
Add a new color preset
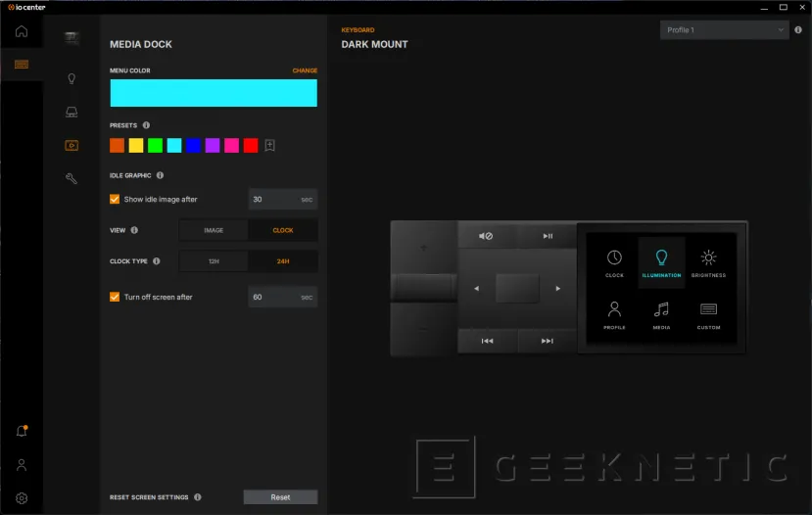coord(270,146)
